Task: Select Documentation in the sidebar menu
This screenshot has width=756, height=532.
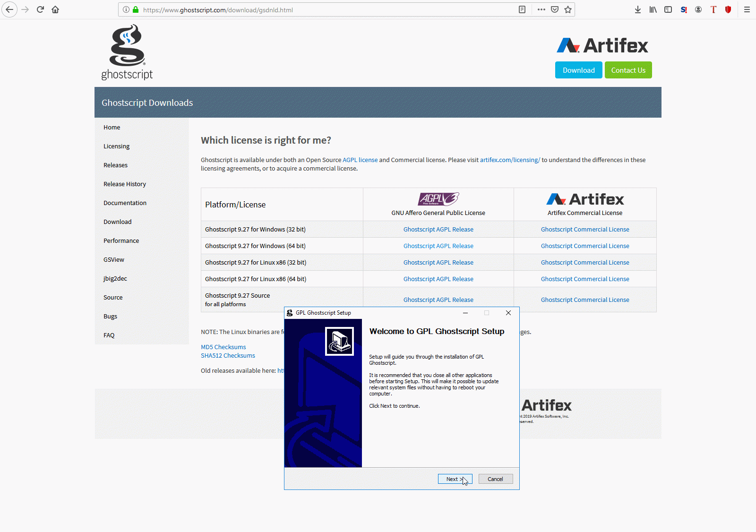Action: pyautogui.click(x=125, y=203)
